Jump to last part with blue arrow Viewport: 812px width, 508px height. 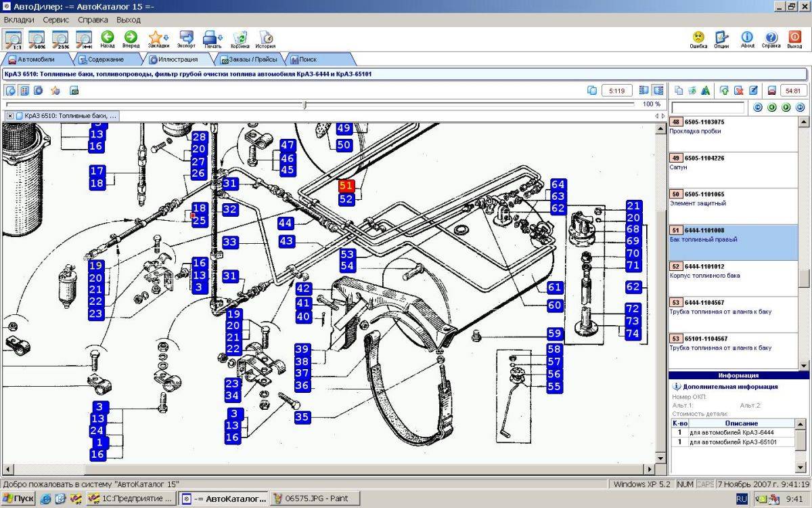800,108
